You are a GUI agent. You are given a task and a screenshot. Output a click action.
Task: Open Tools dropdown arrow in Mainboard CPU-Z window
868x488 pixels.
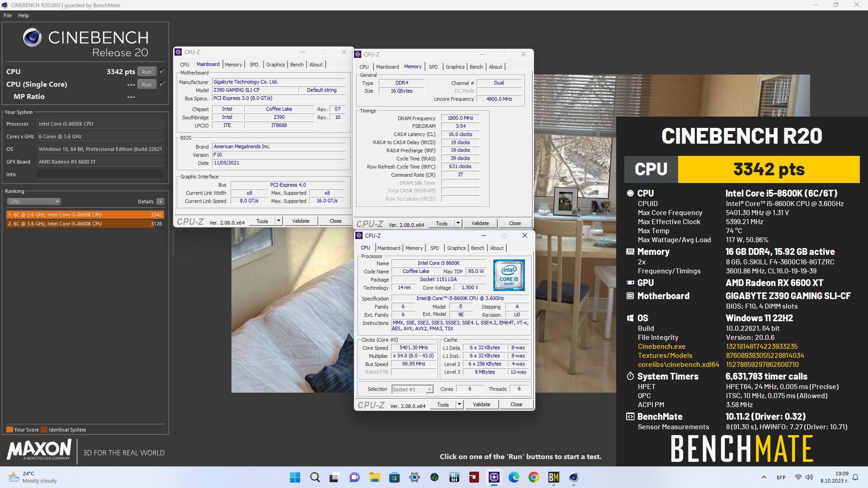click(x=279, y=221)
